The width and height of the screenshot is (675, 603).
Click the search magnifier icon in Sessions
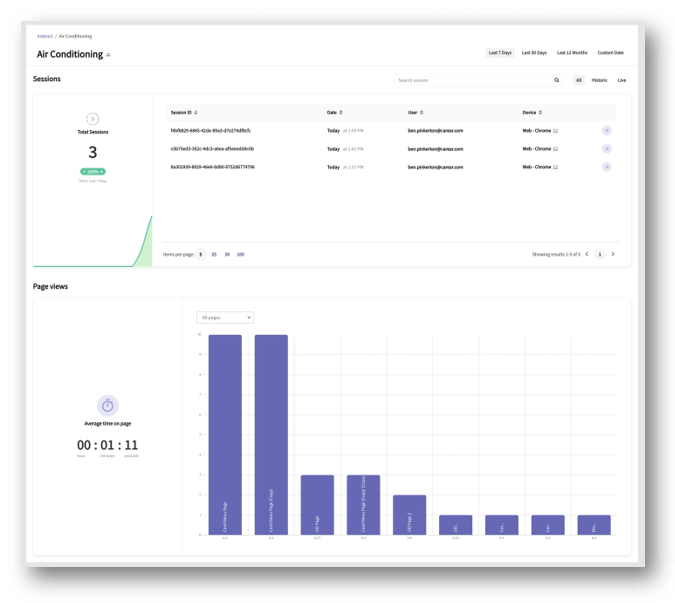pyautogui.click(x=557, y=80)
